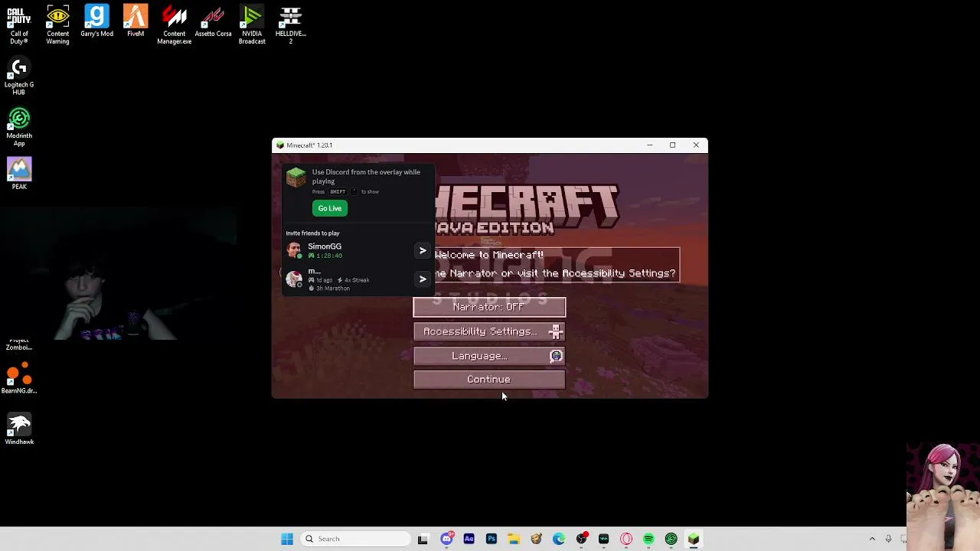Open Microsoft Edge from the taskbar

559,539
